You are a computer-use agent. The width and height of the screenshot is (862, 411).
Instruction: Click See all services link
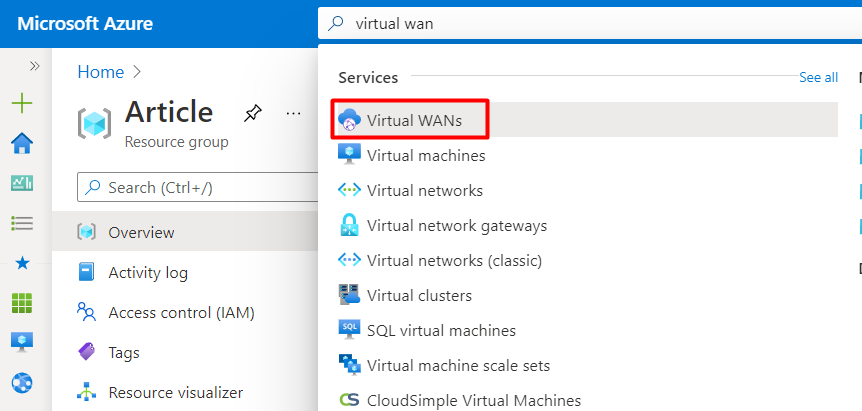coord(818,77)
